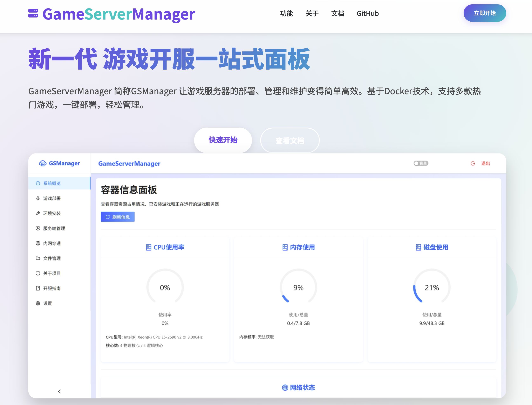This screenshot has width=532, height=405.
Task: Click the 立即开始 button
Action: 485,13
